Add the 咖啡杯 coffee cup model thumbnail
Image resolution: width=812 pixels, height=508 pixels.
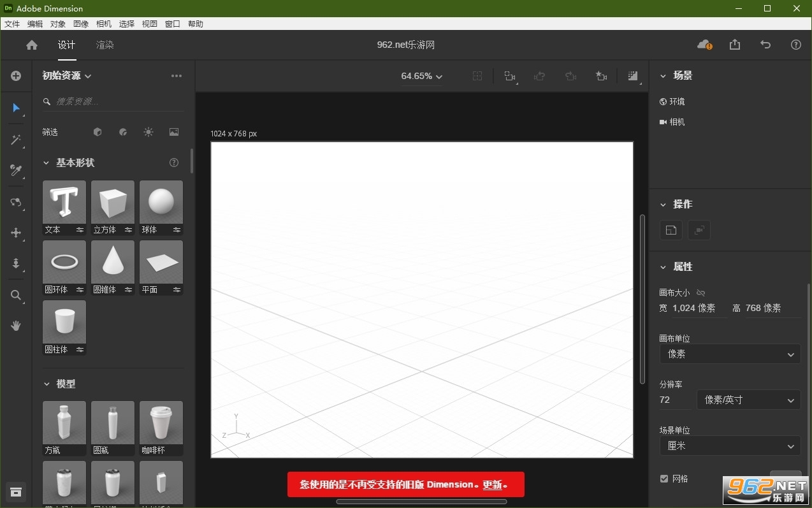tap(161, 423)
